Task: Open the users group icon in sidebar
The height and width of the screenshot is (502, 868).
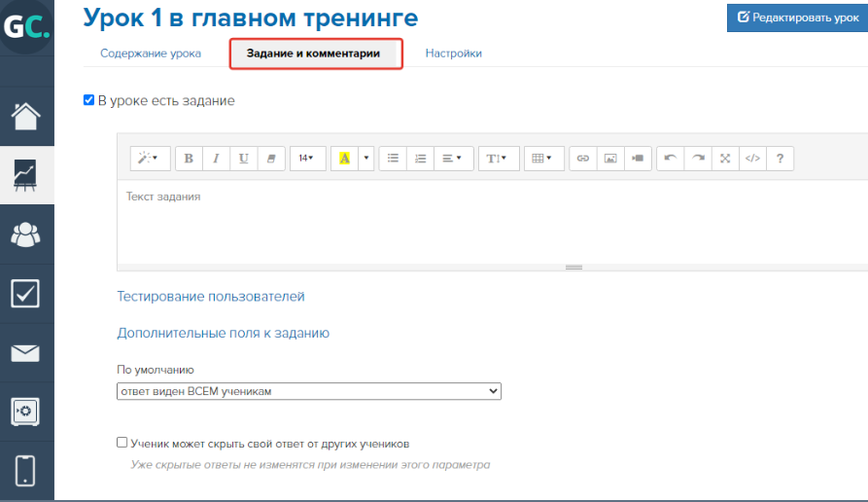Action: 26,234
